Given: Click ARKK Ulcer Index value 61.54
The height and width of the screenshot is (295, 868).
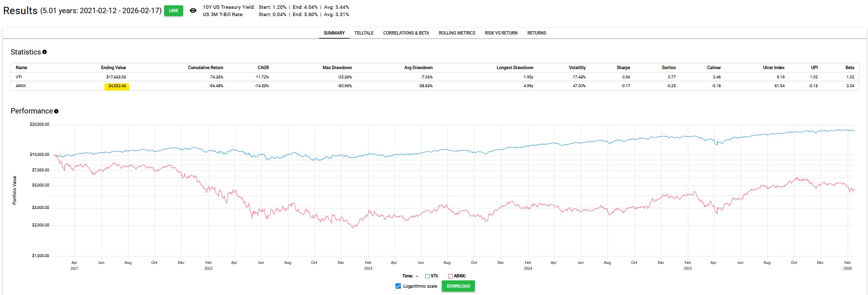Looking at the screenshot, I should pos(779,86).
